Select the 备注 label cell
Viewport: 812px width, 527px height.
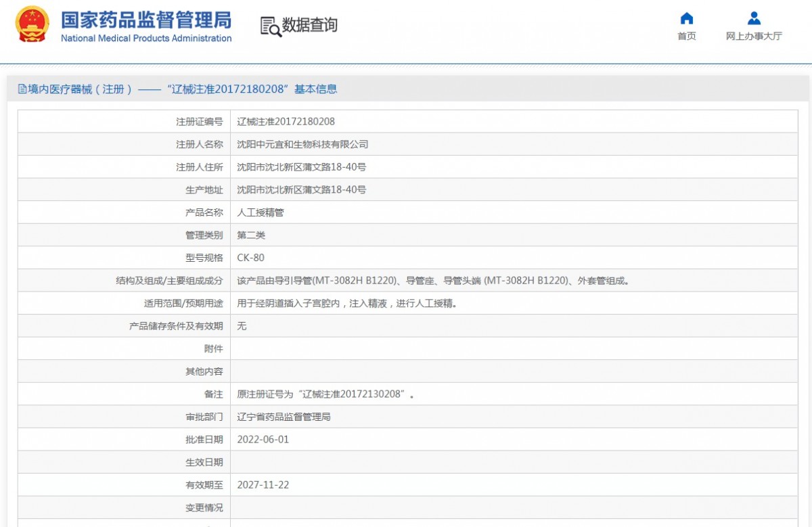click(125, 394)
